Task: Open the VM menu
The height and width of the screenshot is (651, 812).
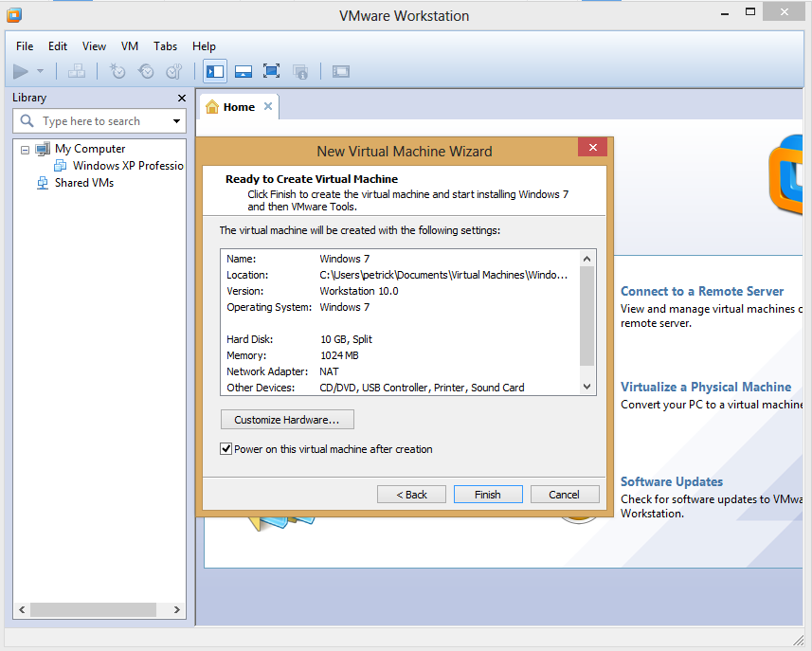Action: pos(130,46)
